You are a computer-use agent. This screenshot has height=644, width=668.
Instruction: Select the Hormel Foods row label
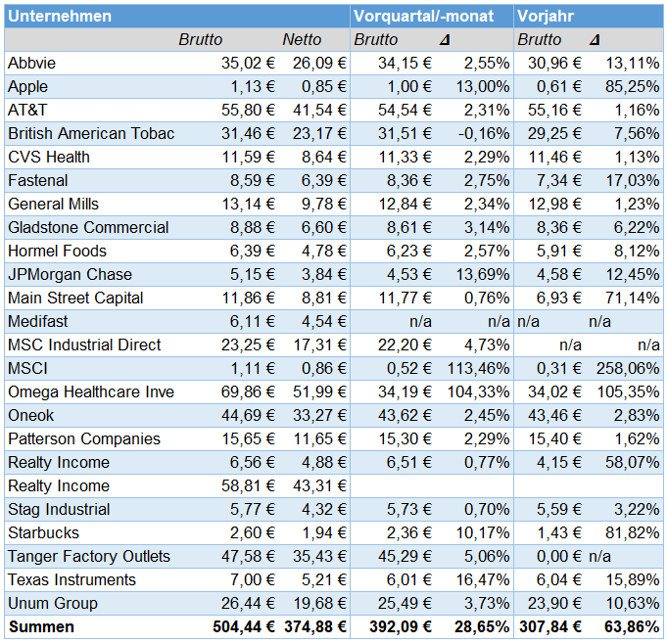(57, 251)
